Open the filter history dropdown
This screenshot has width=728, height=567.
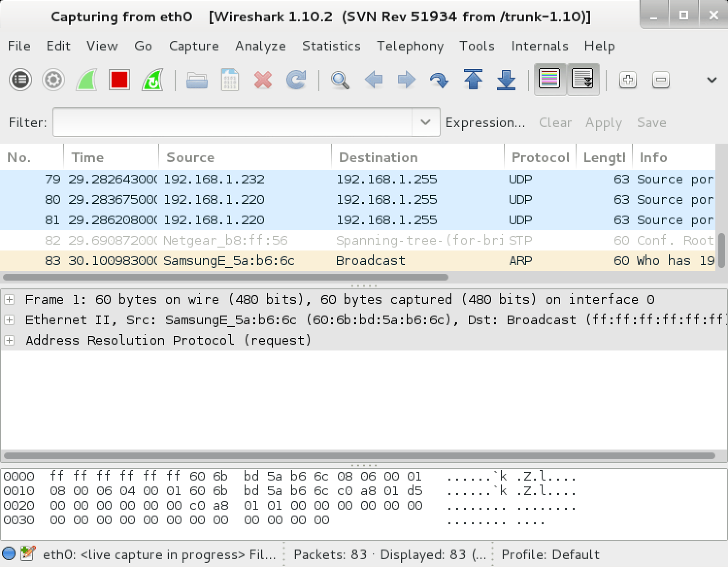424,122
